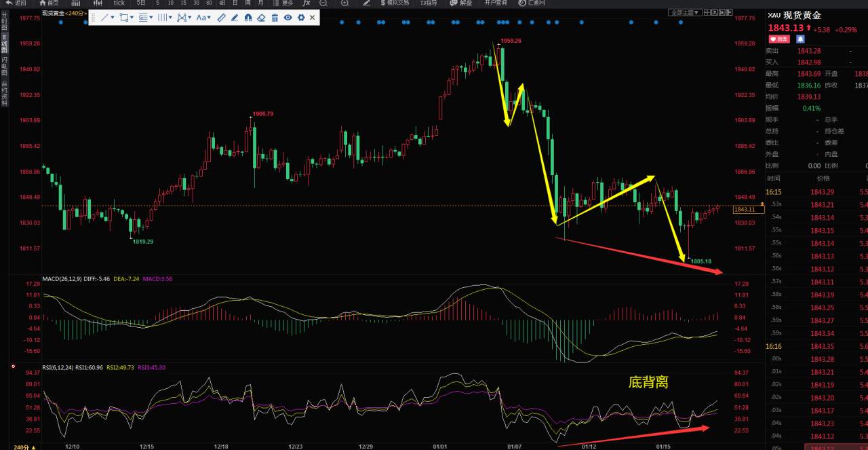Screen dimensions: 868x450
Task: Select the vertical cycle lines tool
Action: pos(163,18)
